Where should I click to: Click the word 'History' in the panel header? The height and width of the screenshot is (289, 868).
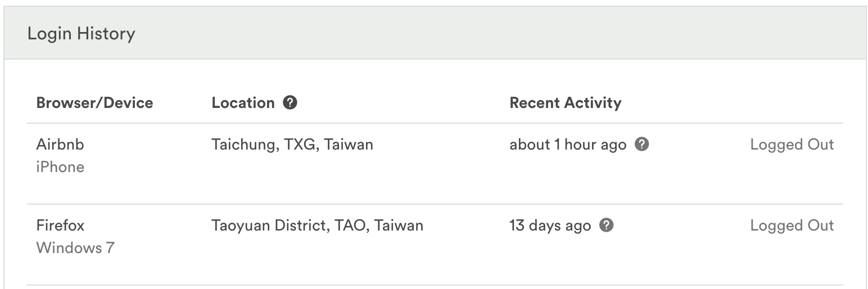(x=106, y=34)
